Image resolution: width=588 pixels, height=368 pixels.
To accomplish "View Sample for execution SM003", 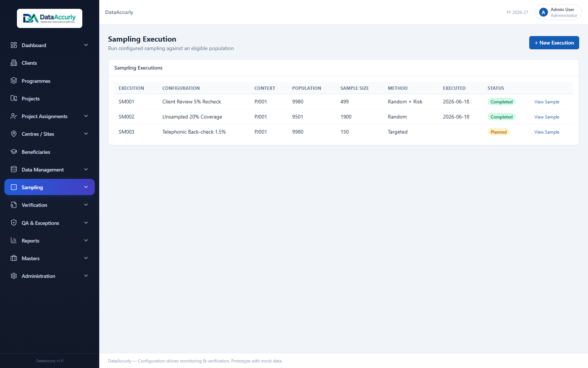I will click(x=546, y=132).
